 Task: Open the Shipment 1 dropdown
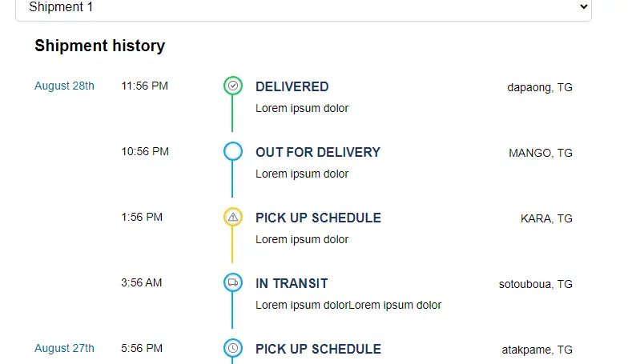304,7
